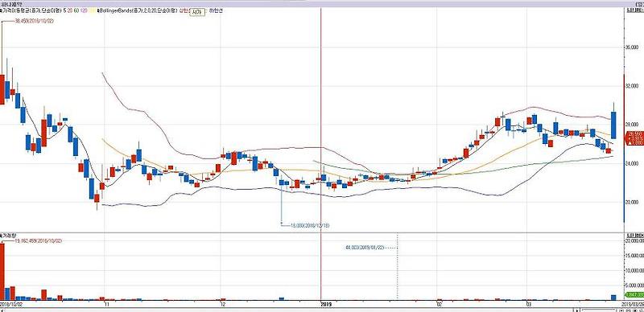644x312 pixels.
Task: Click the 44,023 (2019/01/22) volume label
Action: pyautogui.click(x=365, y=248)
